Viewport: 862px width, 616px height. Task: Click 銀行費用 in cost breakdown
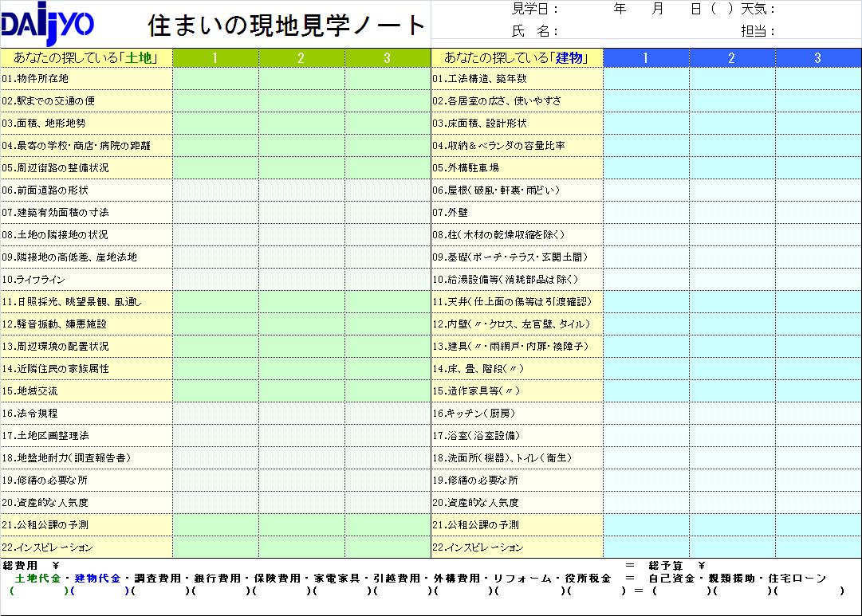[x=217, y=578]
